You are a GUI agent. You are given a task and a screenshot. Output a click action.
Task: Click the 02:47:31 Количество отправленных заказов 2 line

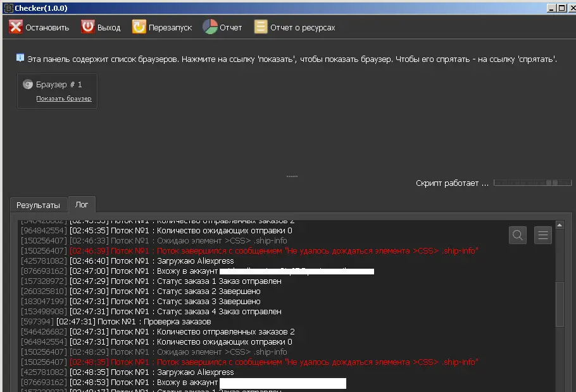click(x=158, y=332)
